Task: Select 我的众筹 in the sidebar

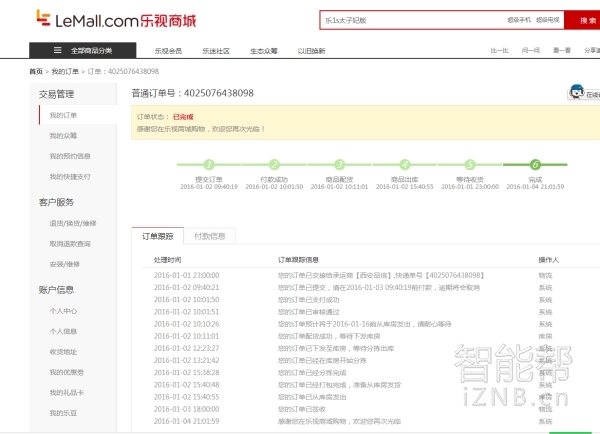Action: point(63,135)
